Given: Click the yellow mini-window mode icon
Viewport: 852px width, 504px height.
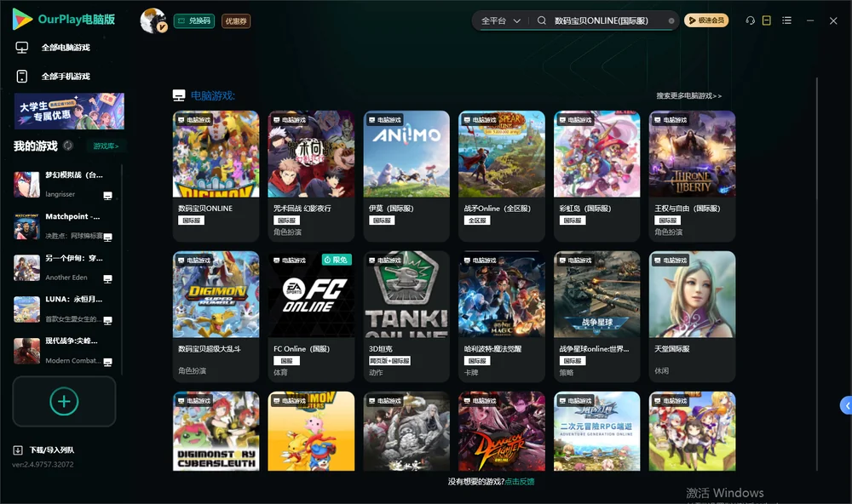Looking at the screenshot, I should (x=767, y=20).
